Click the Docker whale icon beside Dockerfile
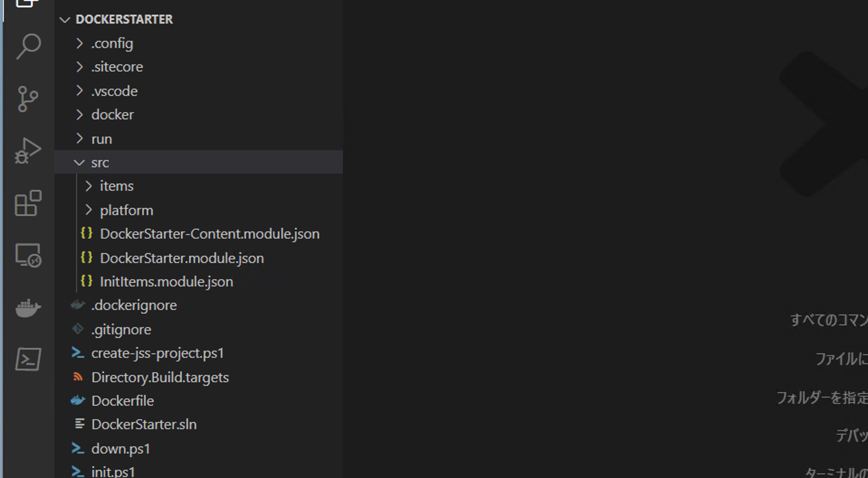 pyautogui.click(x=78, y=400)
